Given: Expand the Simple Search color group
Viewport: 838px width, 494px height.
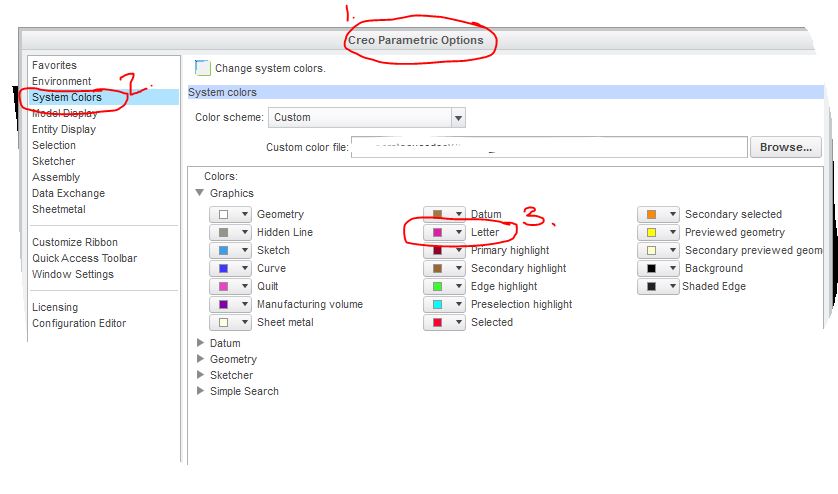Looking at the screenshot, I should pos(200,391).
